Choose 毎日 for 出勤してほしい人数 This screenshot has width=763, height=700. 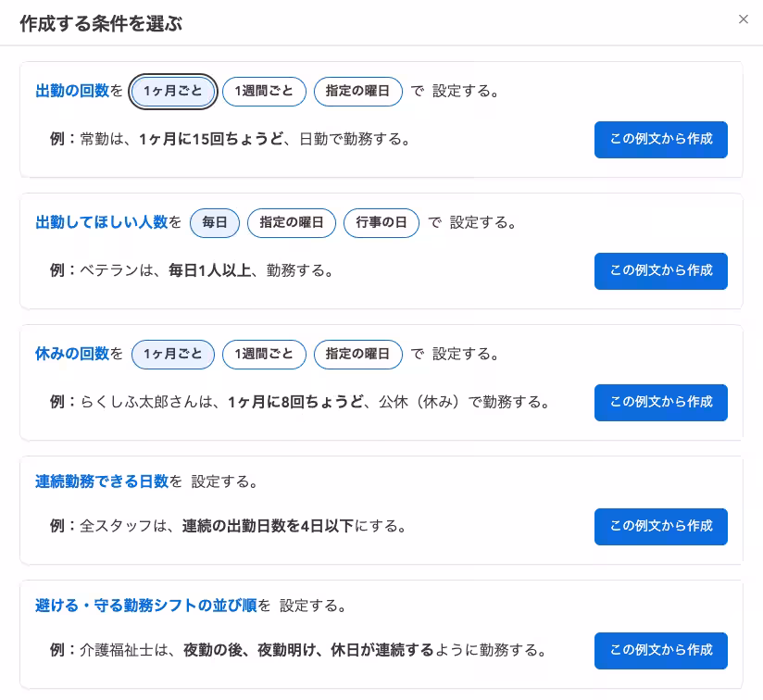click(215, 223)
